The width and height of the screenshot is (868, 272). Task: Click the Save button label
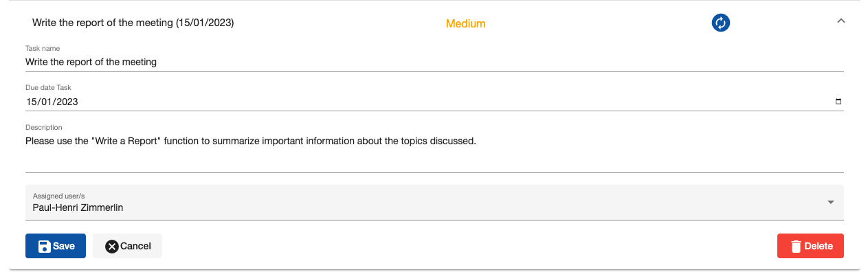point(64,246)
